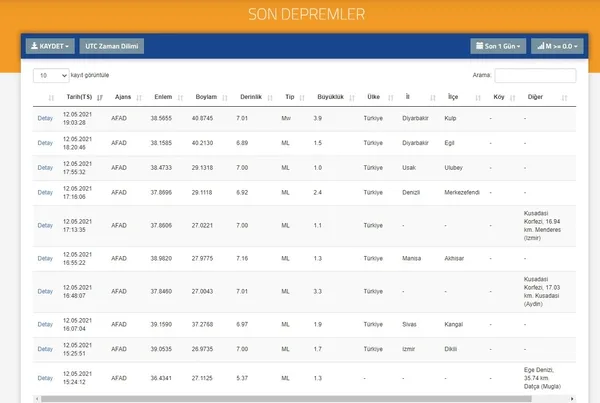Toggle the UTC Zaman Dilimi button
The height and width of the screenshot is (403, 600).
114,46
